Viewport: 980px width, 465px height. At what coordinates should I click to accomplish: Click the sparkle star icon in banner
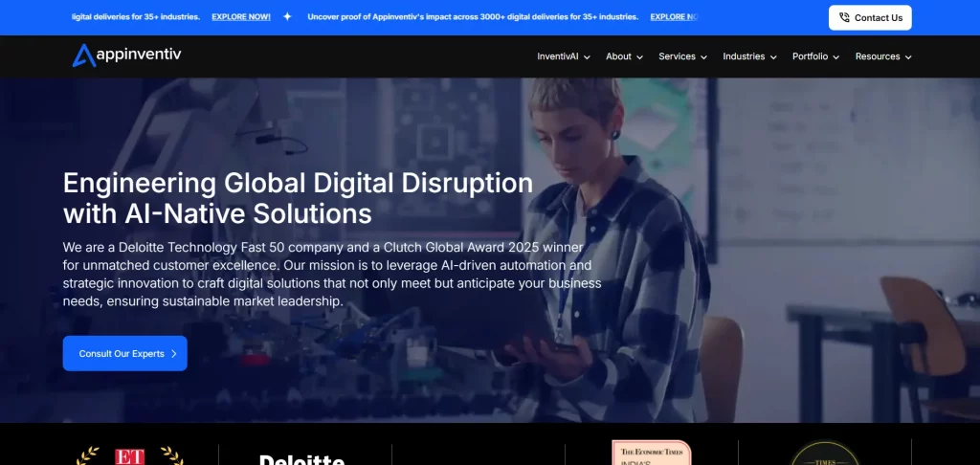coord(287,17)
